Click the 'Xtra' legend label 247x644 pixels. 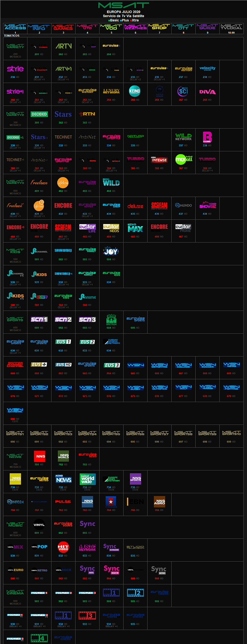[135, 20]
